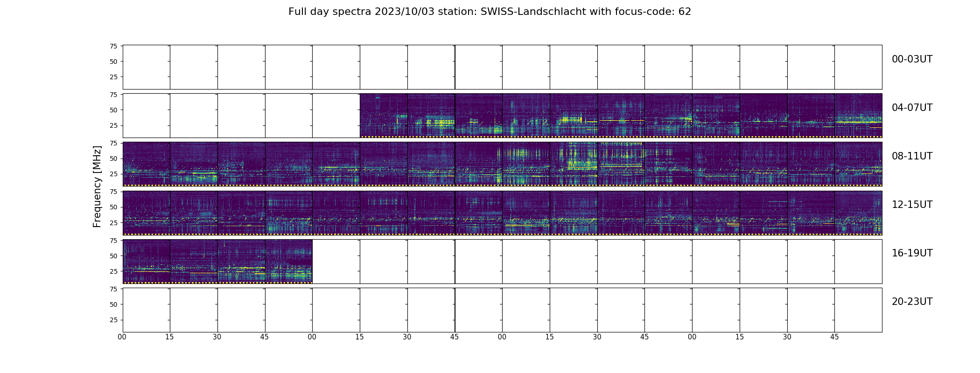Open the 11:45 UT spectrogram panel
The height and width of the screenshot is (373, 980).
(x=858, y=164)
